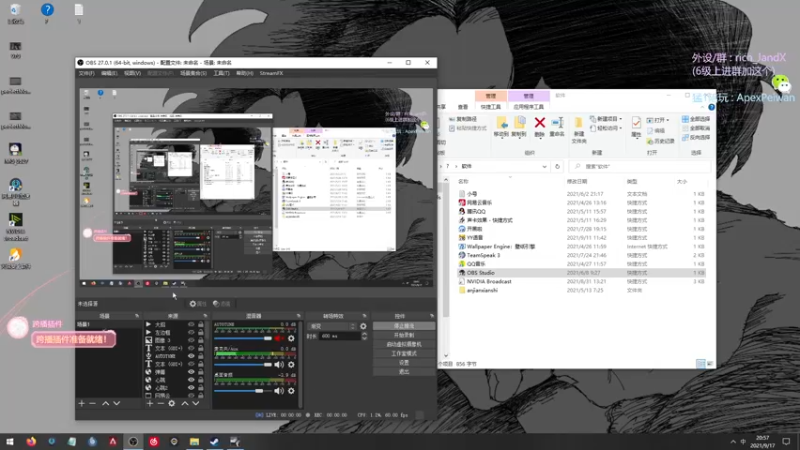Screen dimensions: 800x450
Task: Move source down in the sources list
Action: pyautogui.click(x=195, y=404)
